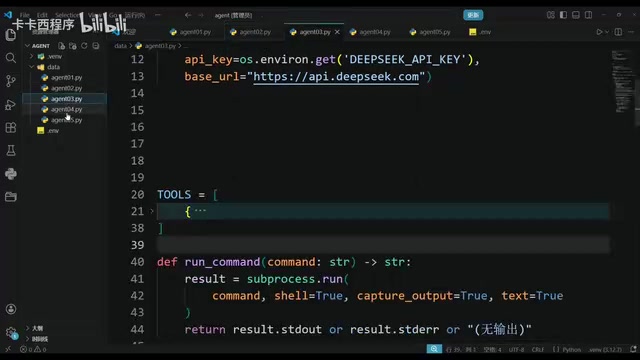The height and width of the screenshot is (360, 640).
Task: Go back with the navigation arrow
Action: click(x=188, y=15)
